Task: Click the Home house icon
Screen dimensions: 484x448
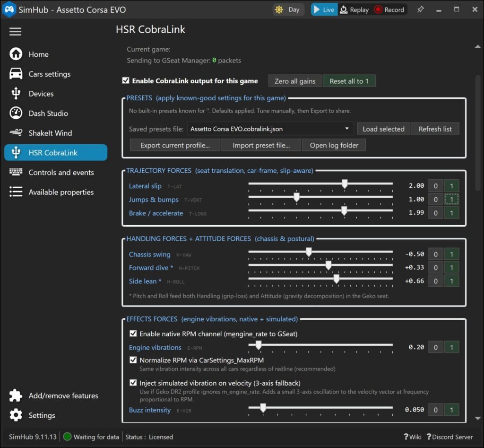Action: (16, 54)
